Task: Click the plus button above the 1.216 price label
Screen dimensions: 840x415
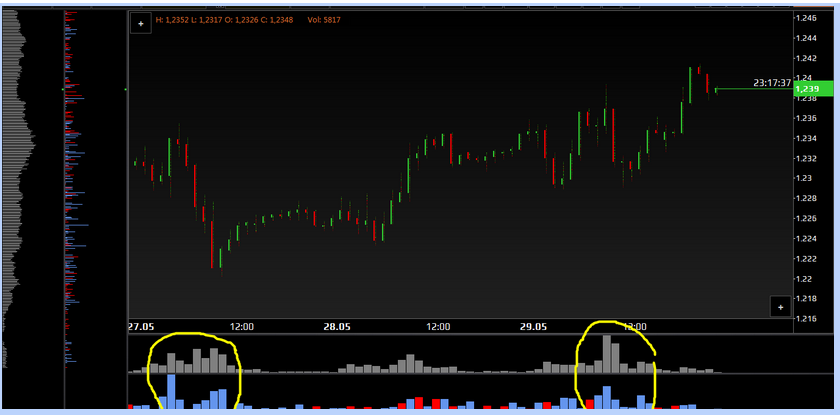Action: click(x=781, y=307)
